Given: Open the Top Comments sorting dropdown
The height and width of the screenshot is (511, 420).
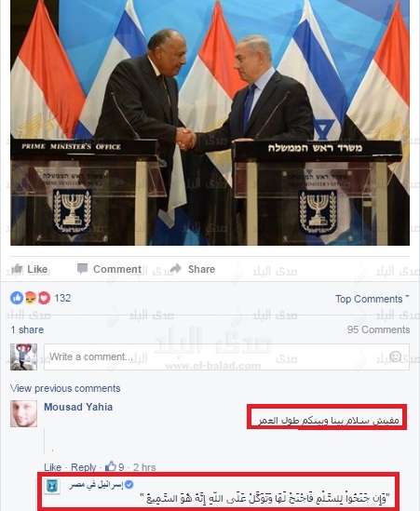Looking at the screenshot, I should (x=373, y=299).
